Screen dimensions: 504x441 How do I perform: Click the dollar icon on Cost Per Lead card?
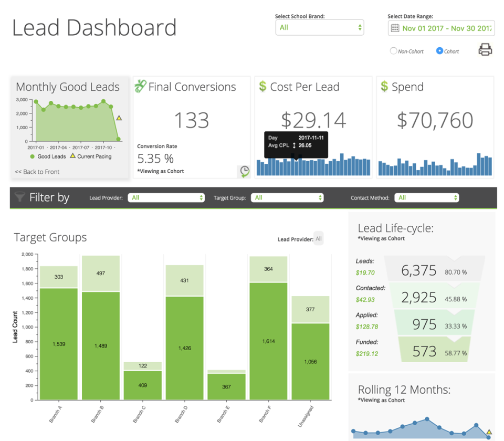[x=263, y=87]
